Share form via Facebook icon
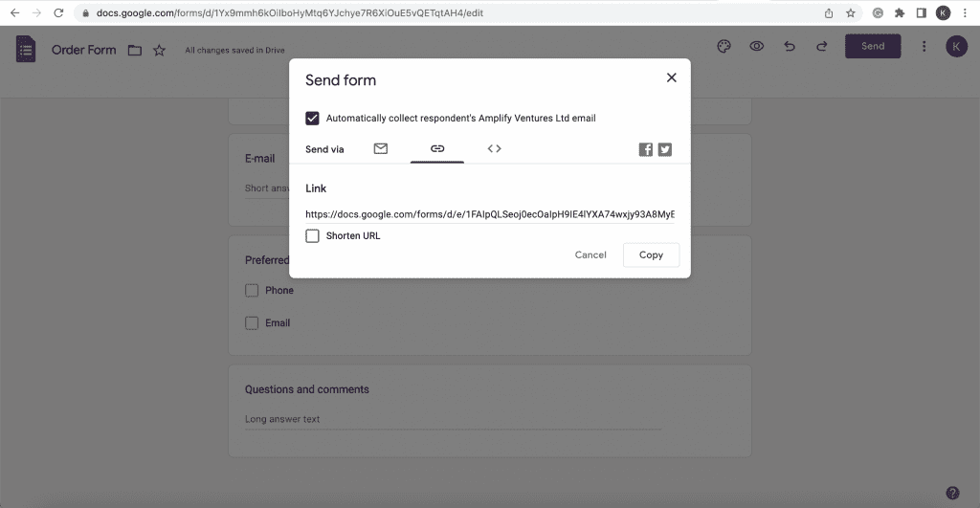This screenshot has width=980, height=508. click(646, 149)
